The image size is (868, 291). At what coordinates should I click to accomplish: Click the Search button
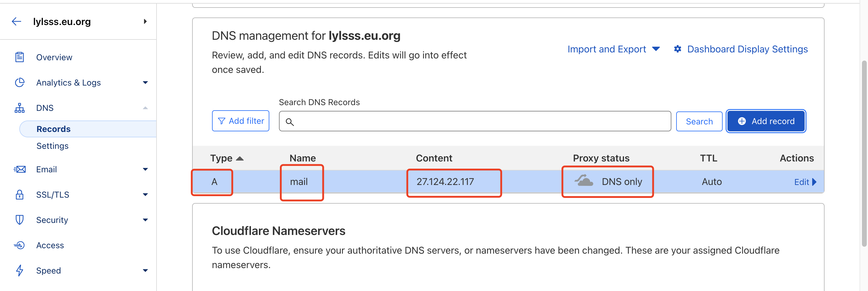[x=699, y=121]
